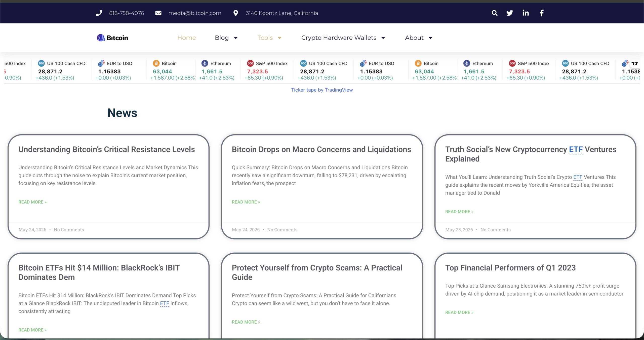The height and width of the screenshot is (340, 644).
Task: Click Read More on Bitcoin Drops card
Action: [246, 202]
